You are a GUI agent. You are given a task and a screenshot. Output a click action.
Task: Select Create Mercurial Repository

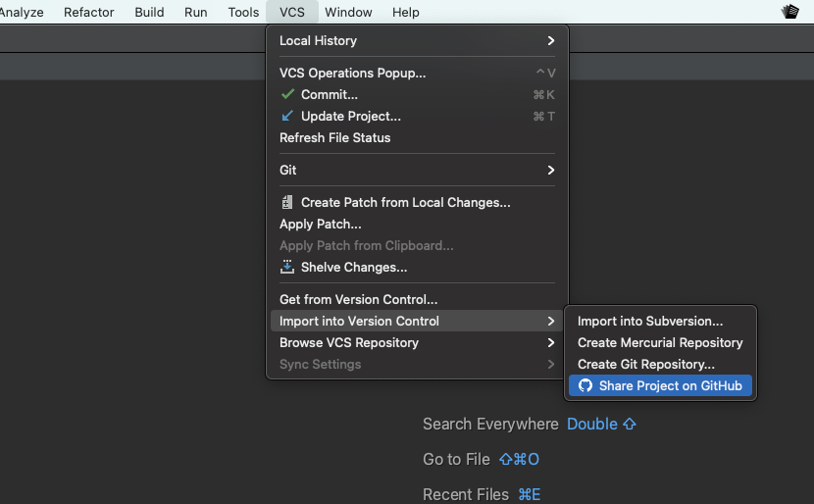(x=660, y=342)
